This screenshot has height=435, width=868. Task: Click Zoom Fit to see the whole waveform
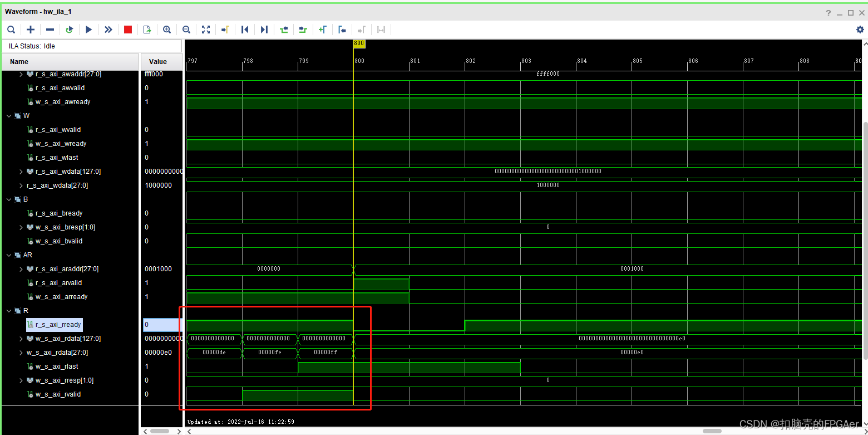click(206, 30)
